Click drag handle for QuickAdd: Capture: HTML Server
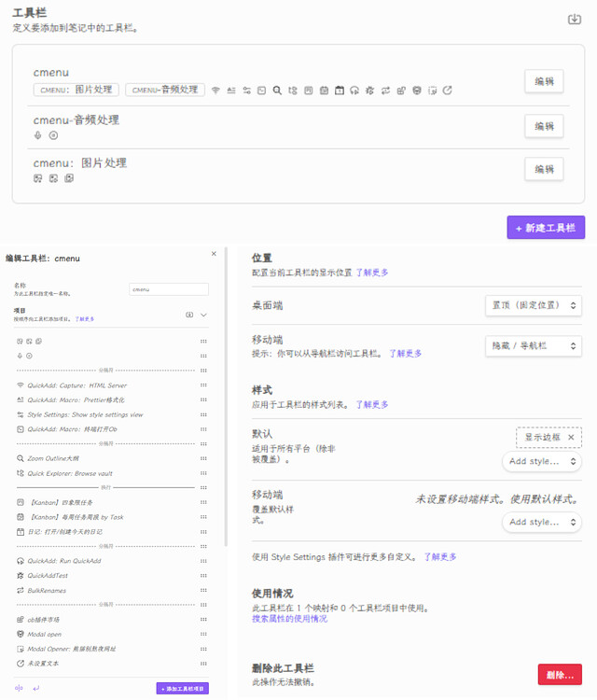This screenshot has height=700, width=597. (x=203, y=385)
